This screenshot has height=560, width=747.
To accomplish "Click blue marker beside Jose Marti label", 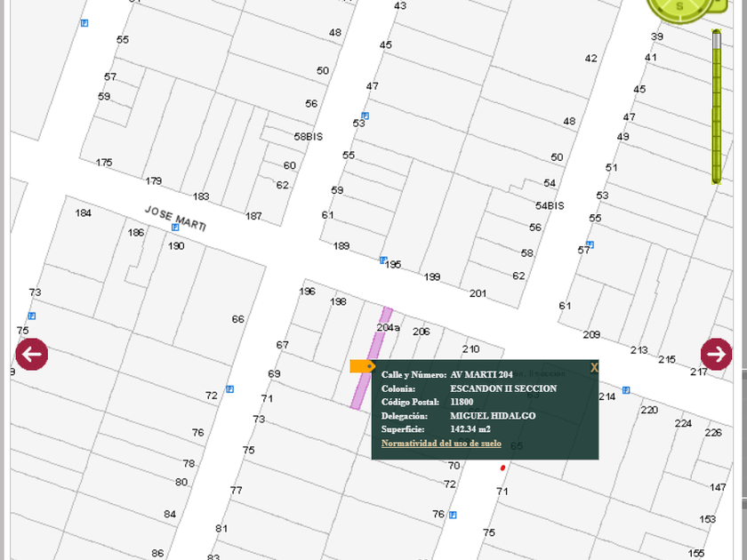I will [175, 228].
